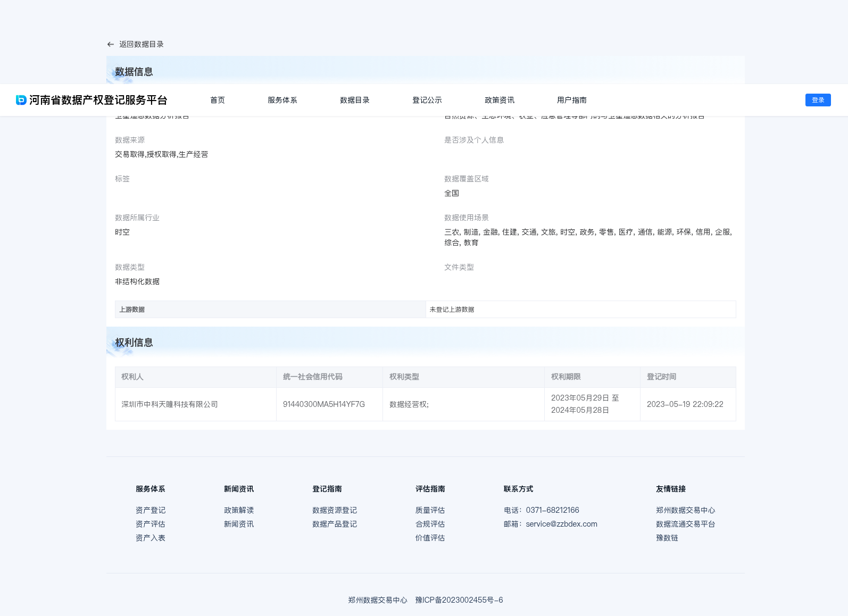This screenshot has width=848, height=616.
Task: Click the back arrow icon beside 返回数据目录
Action: tap(111, 45)
